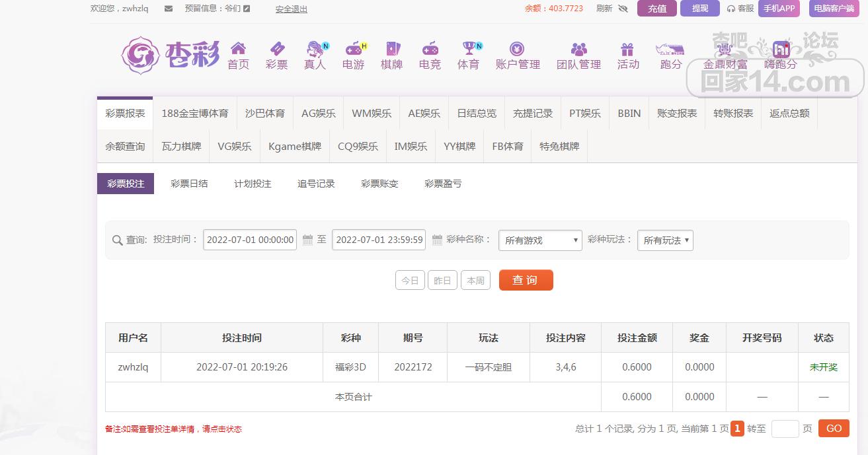
Task: Open the 转账报表 tab
Action: (x=733, y=113)
